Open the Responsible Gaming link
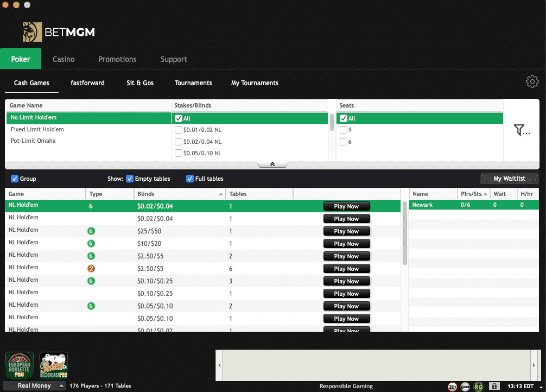The height and width of the screenshot is (392, 546). tap(346, 386)
